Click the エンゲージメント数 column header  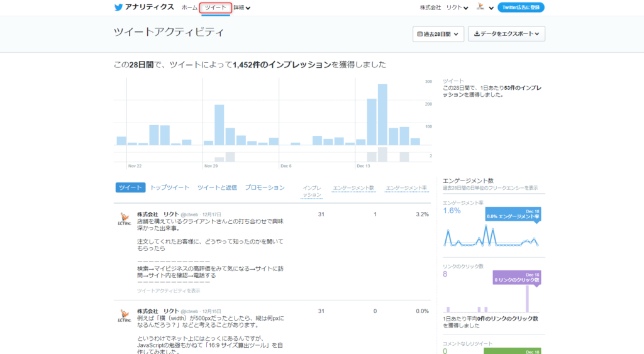click(x=353, y=188)
